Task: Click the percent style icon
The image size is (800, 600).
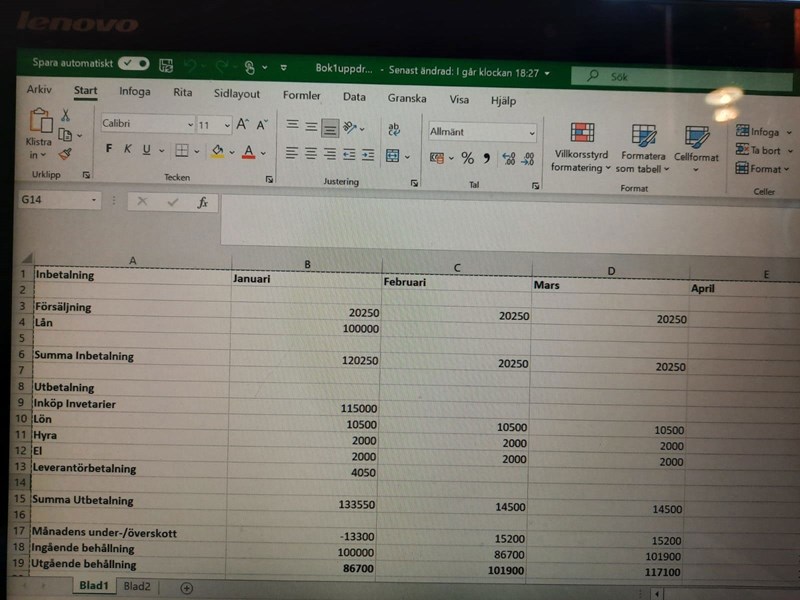Action: click(467, 158)
